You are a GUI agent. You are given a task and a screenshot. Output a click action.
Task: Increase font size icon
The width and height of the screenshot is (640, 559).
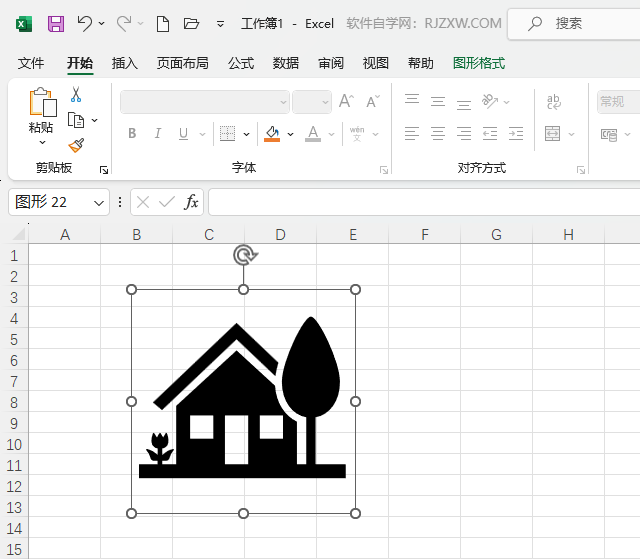347,101
